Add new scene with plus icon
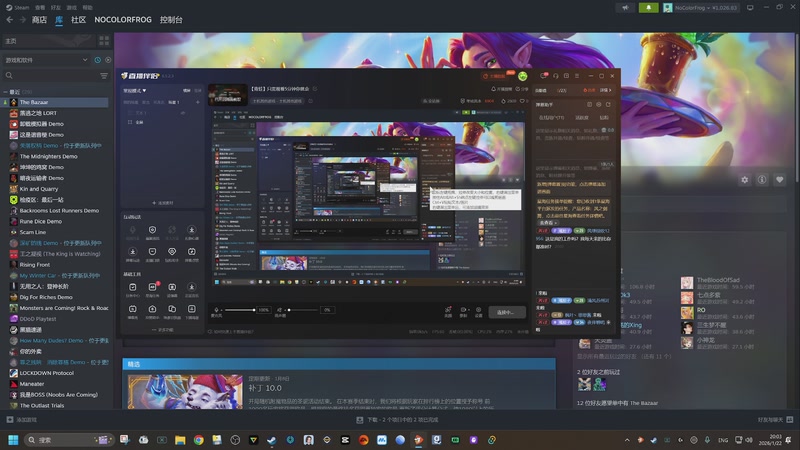Viewport: 800px width, 450px height. (198, 102)
